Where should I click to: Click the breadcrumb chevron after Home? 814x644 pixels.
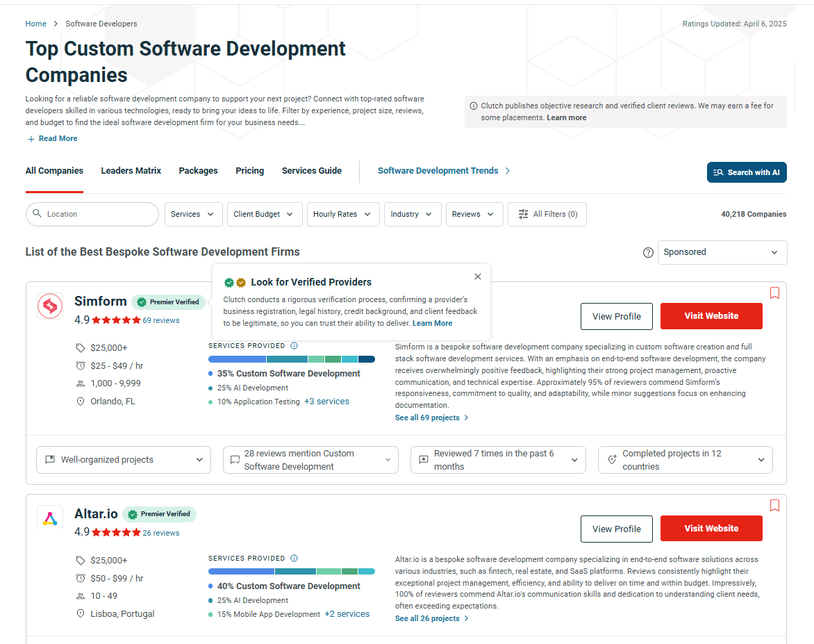(x=56, y=24)
